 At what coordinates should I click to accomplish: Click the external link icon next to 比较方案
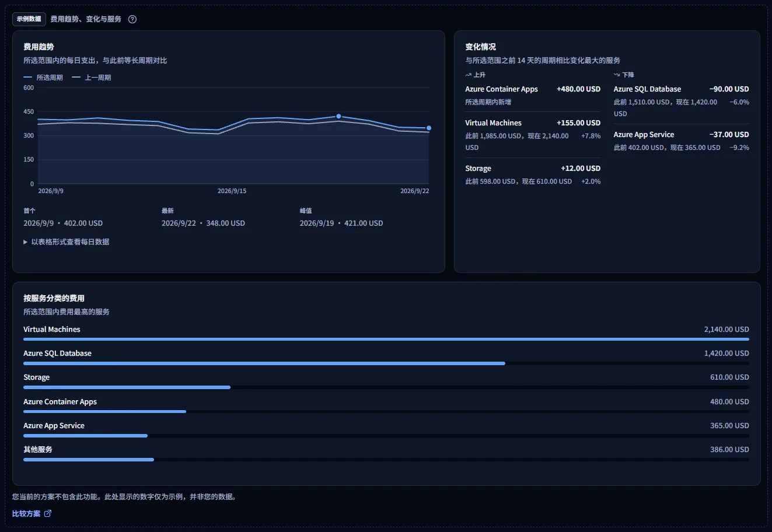click(48, 514)
